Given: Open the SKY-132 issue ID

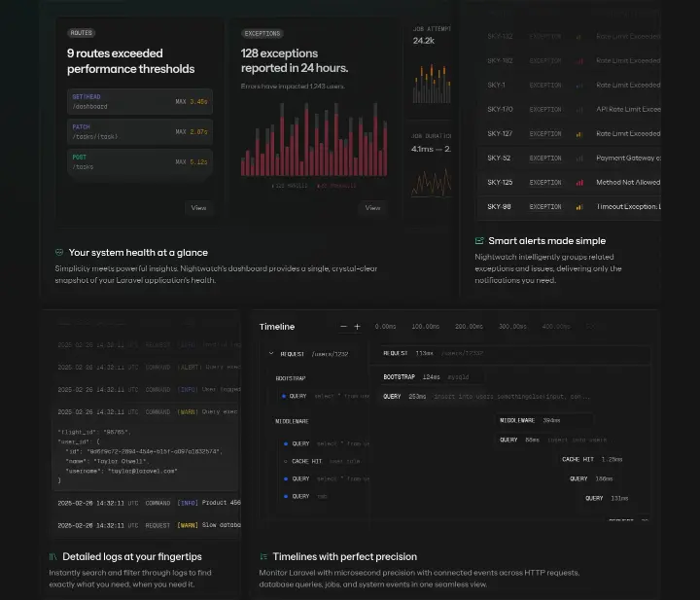Looking at the screenshot, I should 500,36.
